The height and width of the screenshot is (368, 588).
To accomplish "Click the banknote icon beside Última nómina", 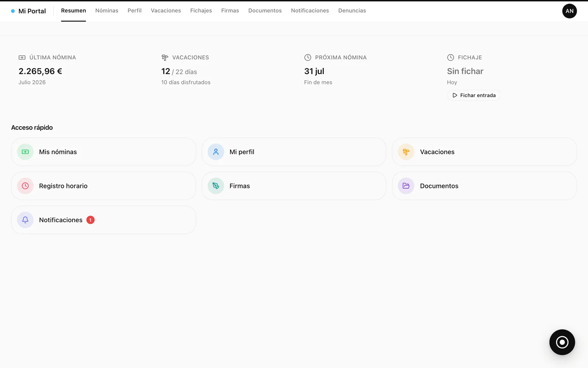I will coord(22,57).
